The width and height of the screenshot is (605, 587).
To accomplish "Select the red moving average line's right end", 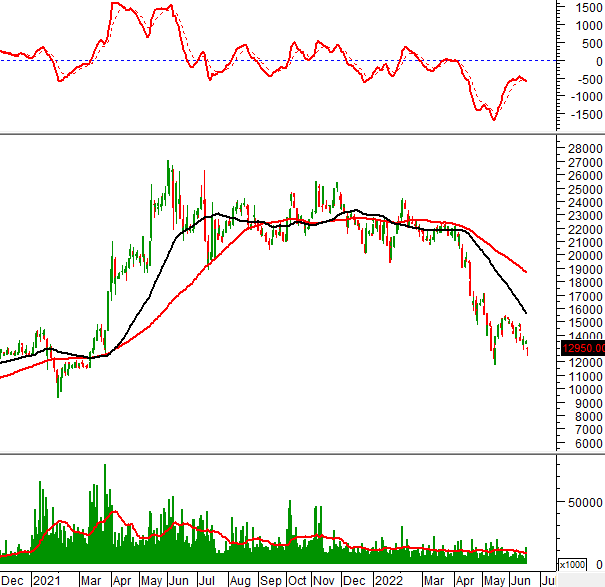I will point(526,271).
